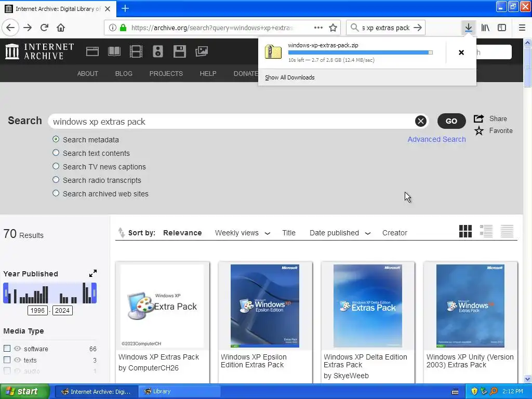The image size is (532, 399).
Task: Click the Downloads arrow toolbar button
Action: [469, 28]
